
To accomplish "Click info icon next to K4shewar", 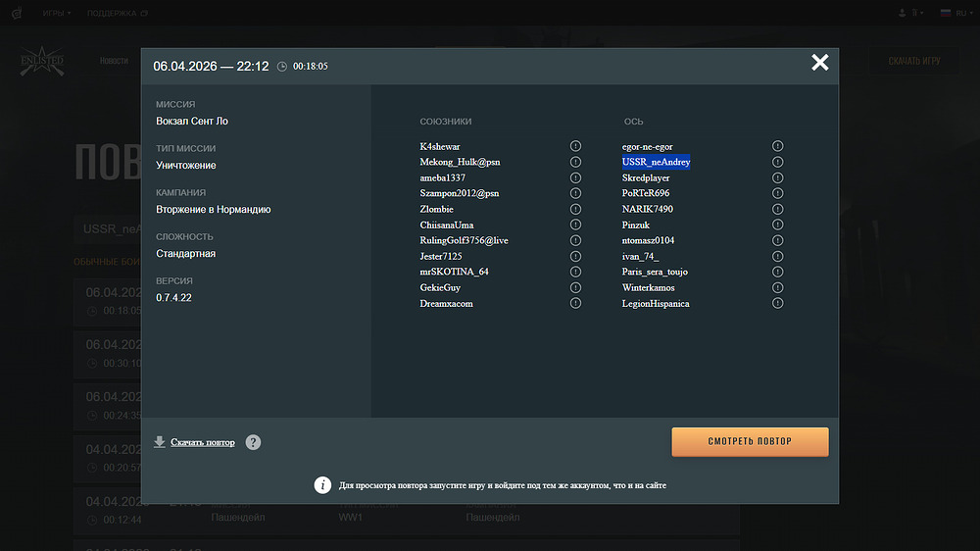I will (x=575, y=146).
